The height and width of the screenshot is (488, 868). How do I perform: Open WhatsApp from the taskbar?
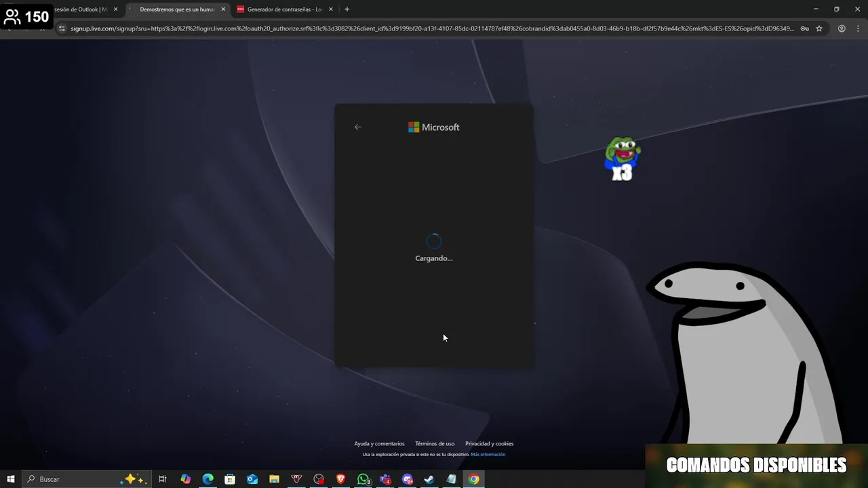(x=363, y=479)
